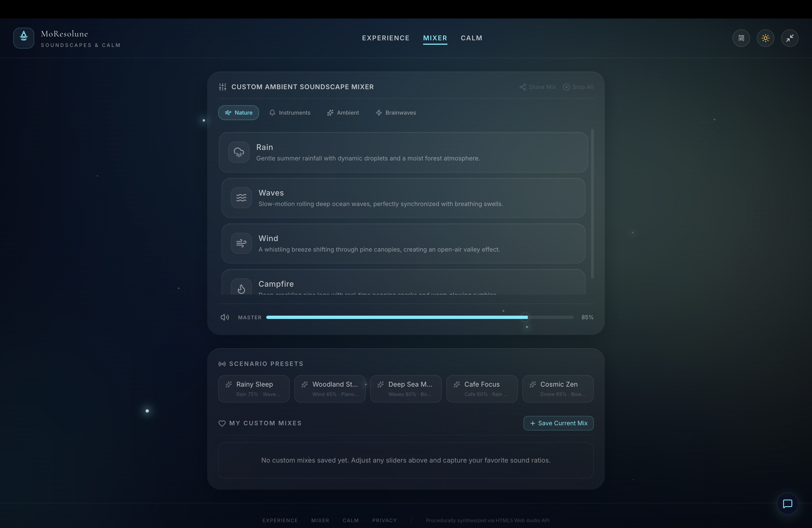This screenshot has width=812, height=528.
Task: Select Mixer in the top navigation
Action: pos(435,38)
